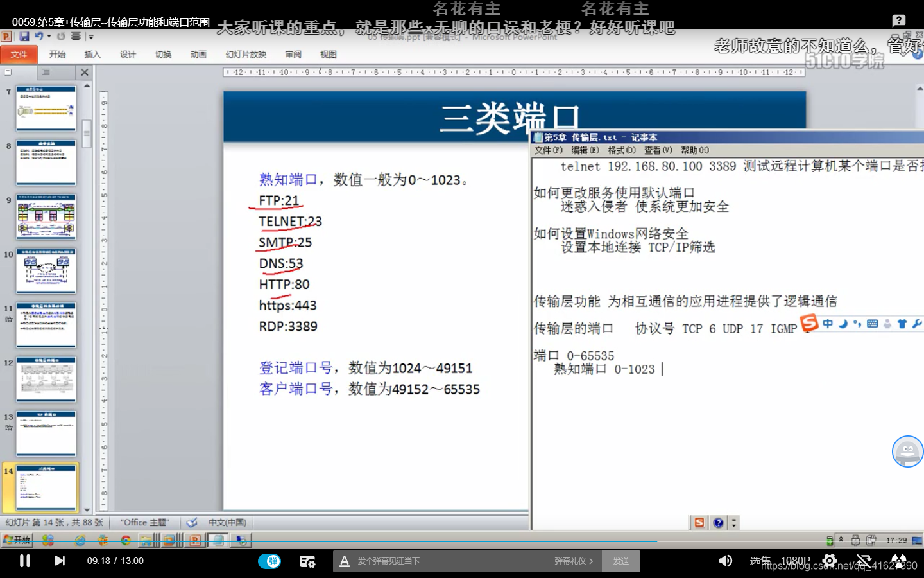
Task: Expand hidden icons in the system tray
Action: pyautogui.click(x=841, y=540)
